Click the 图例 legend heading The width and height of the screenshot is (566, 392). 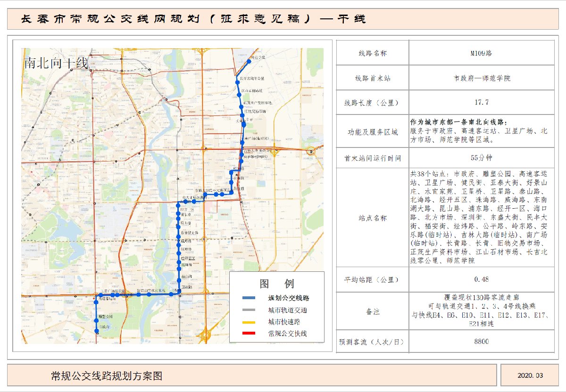[276, 284]
